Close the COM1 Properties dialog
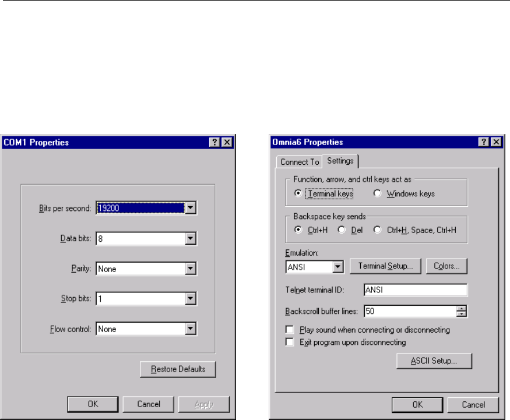The height and width of the screenshot is (420, 510). tap(227, 142)
